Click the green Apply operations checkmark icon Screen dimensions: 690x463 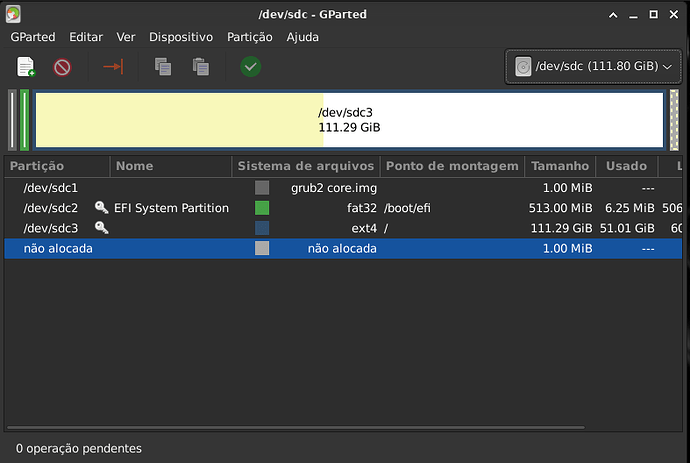[250, 67]
